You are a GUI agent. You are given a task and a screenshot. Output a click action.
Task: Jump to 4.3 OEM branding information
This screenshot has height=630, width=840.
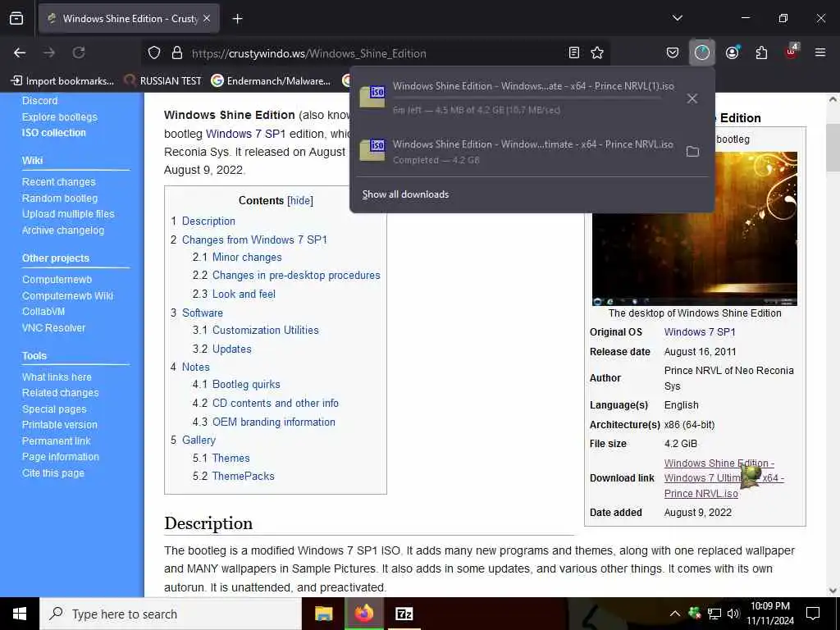point(264,422)
